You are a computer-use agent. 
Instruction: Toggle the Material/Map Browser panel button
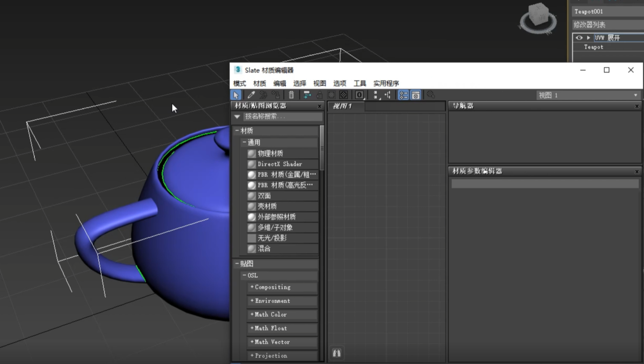[404, 95]
